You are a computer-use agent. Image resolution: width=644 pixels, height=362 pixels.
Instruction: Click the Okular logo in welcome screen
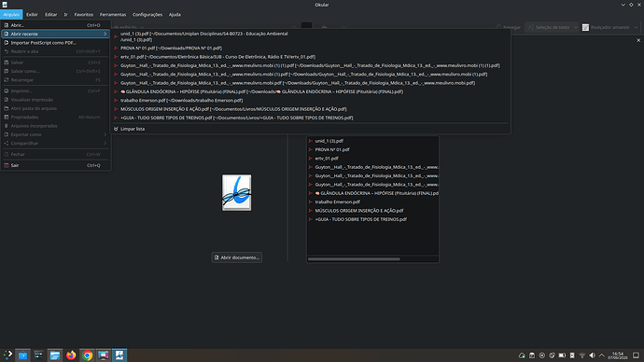(236, 192)
